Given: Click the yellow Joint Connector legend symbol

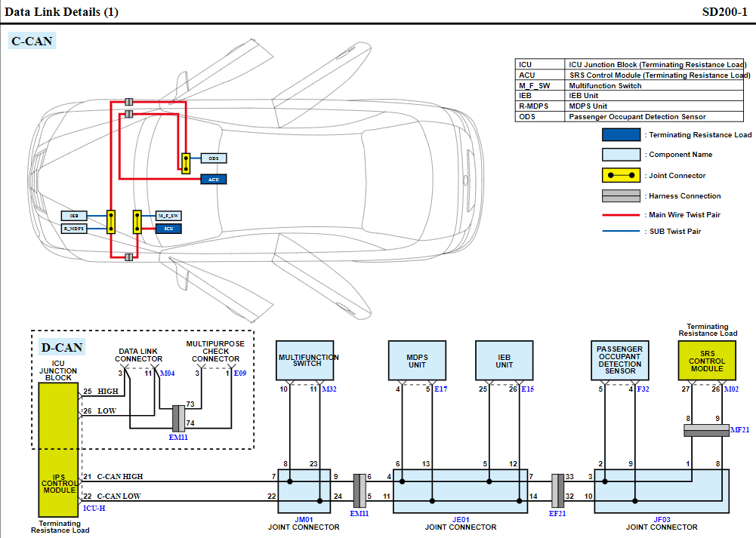Looking at the screenshot, I should (621, 175).
